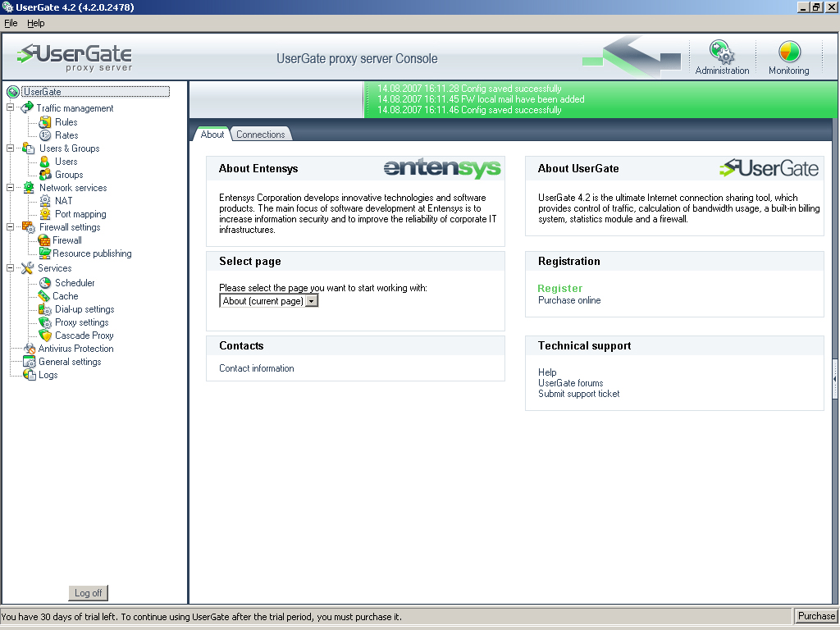Click the Cache icon

coord(44,296)
